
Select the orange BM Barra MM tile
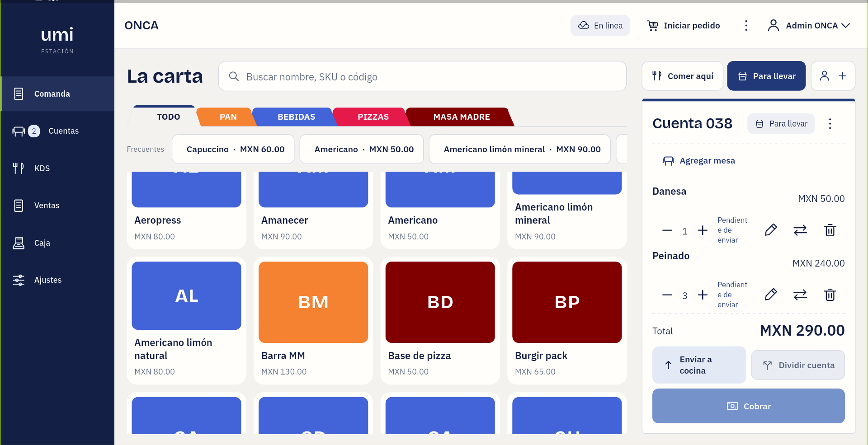tap(313, 302)
